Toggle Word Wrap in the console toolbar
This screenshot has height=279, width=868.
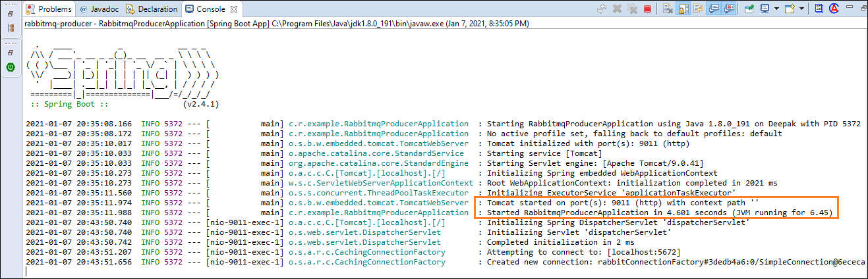[x=698, y=9]
